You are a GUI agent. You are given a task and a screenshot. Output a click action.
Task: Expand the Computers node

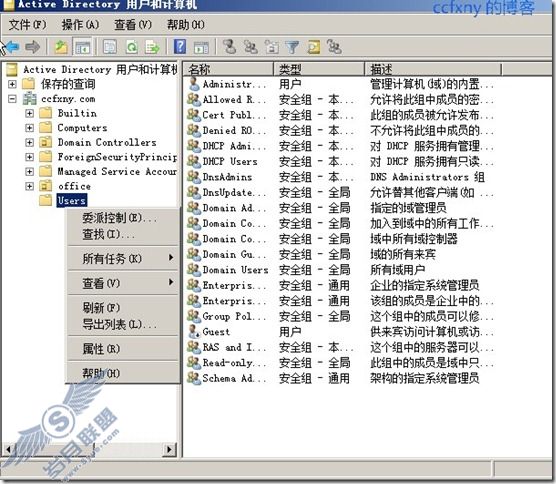(30, 128)
